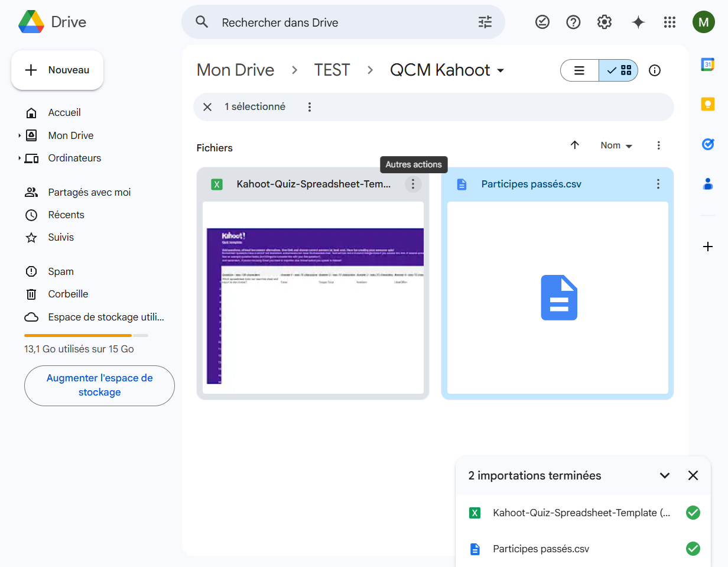Open Fichiers section more options
728x567 pixels.
pos(659,145)
